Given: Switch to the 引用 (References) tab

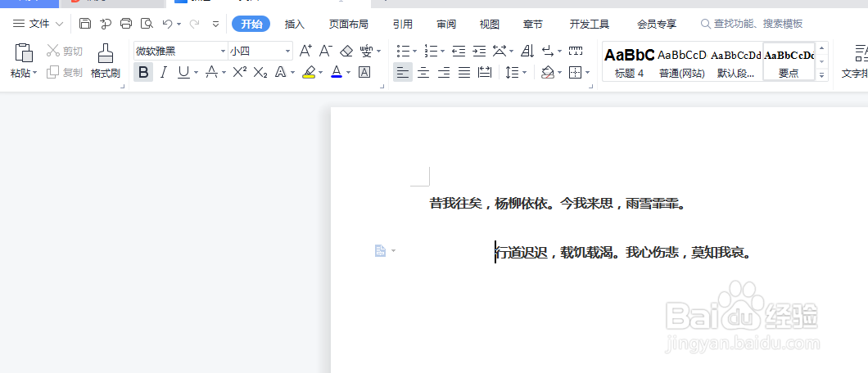Looking at the screenshot, I should (x=402, y=24).
